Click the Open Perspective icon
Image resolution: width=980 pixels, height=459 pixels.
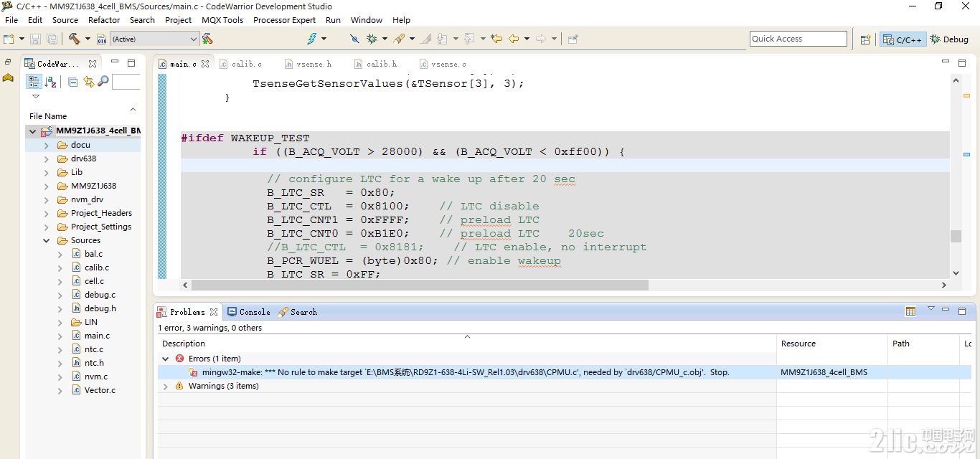865,39
